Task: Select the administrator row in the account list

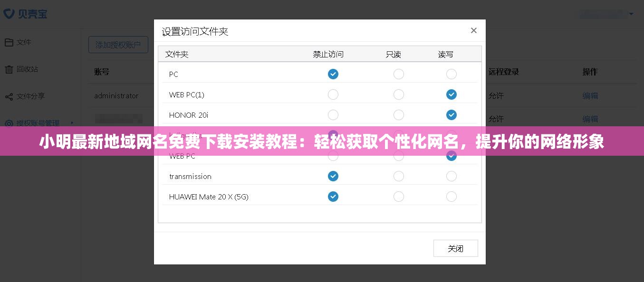Action: click(116, 95)
